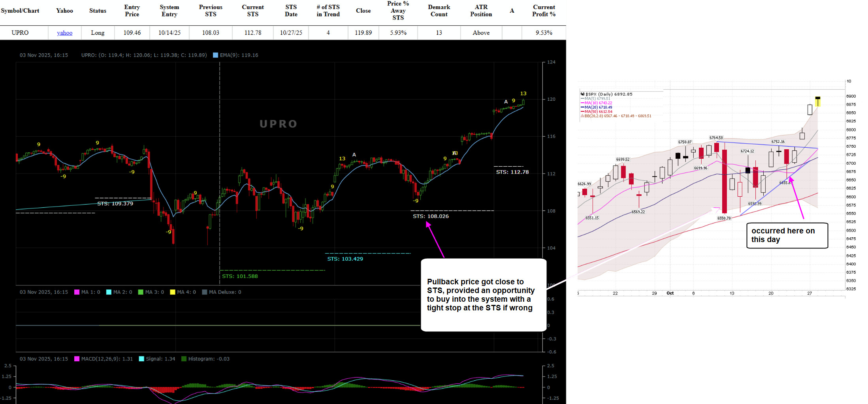The height and width of the screenshot is (404, 868).
Task: Click the MA Deluxe gray legend swatch
Action: point(205,292)
